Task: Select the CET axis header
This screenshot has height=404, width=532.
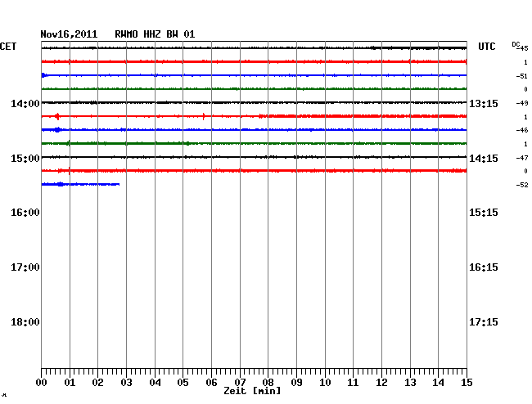Action: tap(8, 47)
